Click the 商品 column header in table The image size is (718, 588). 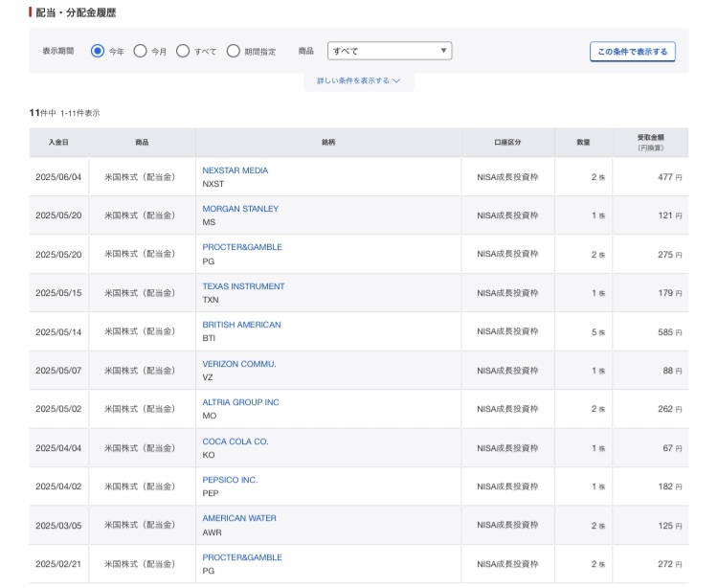tap(142, 143)
